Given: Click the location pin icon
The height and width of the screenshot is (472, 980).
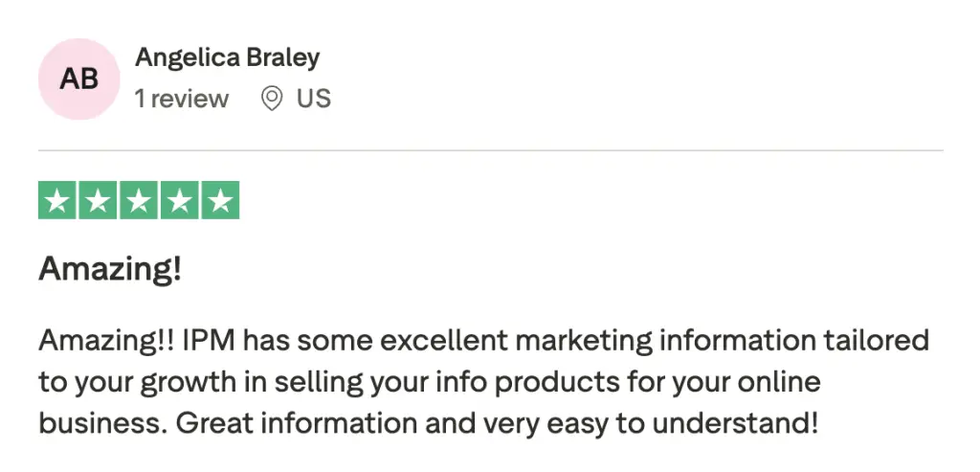Looking at the screenshot, I should [272, 99].
